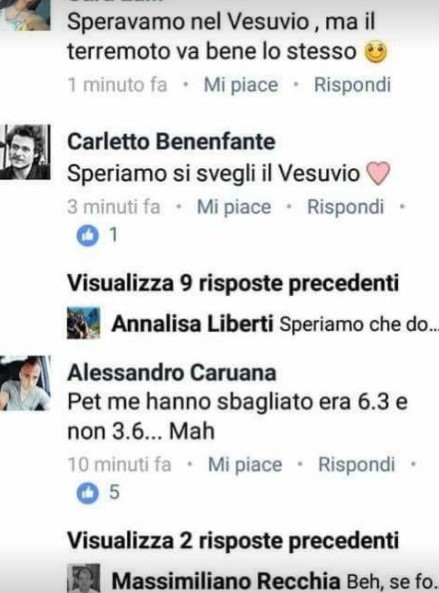Like the Vesuvio terremoto comment via Mi piace
The image size is (439, 593).
(241, 85)
